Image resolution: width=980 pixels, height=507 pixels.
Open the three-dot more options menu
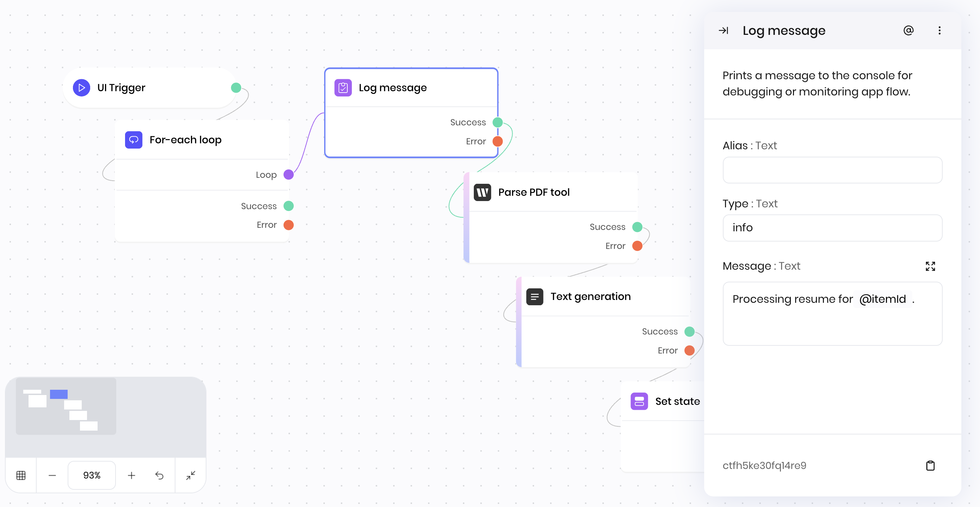pyautogui.click(x=939, y=30)
